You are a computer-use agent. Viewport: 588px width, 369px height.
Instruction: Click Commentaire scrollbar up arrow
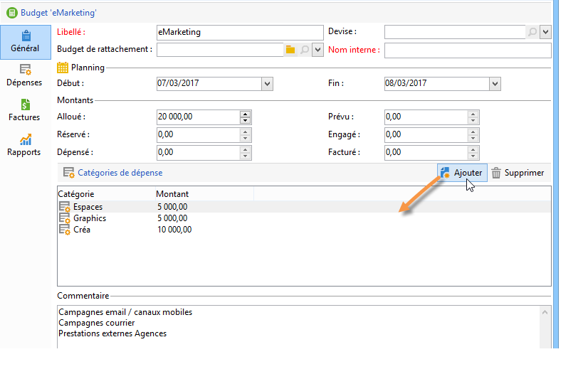pyautogui.click(x=545, y=312)
